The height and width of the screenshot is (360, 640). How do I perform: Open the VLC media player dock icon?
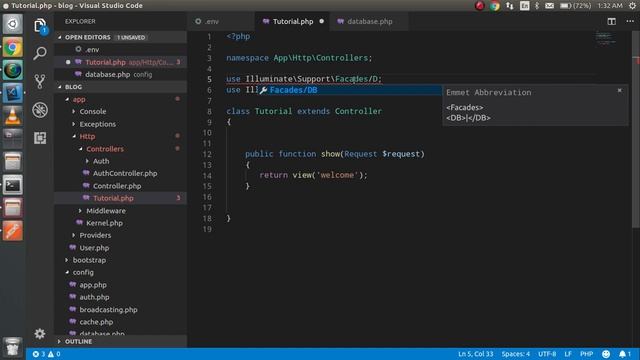point(13,116)
